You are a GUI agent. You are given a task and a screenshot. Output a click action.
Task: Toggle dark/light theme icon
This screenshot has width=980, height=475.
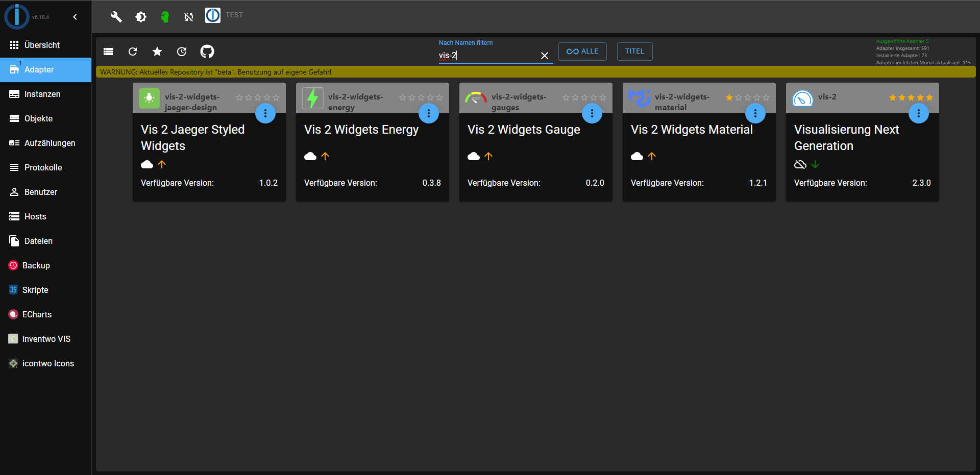tap(141, 17)
